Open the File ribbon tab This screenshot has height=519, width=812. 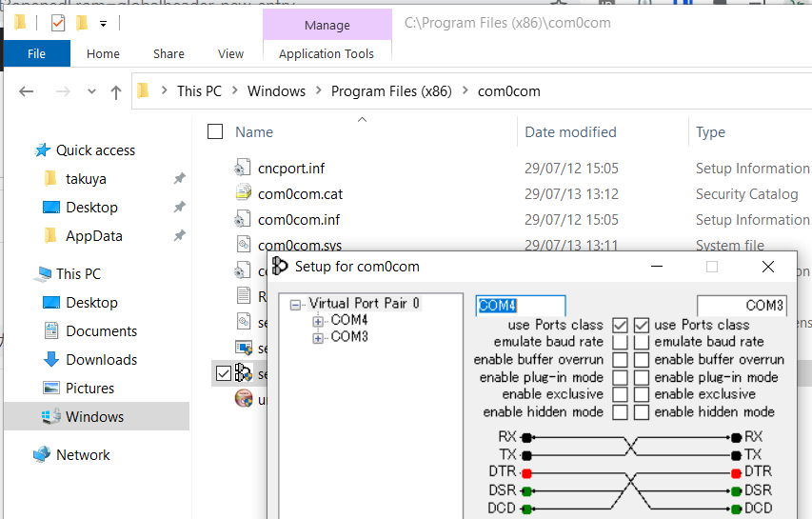(36, 54)
